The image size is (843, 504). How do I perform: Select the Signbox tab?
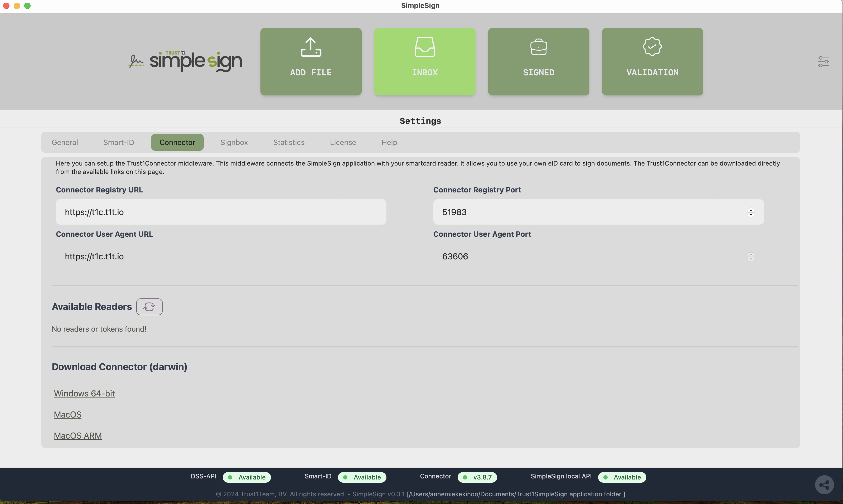[234, 142]
